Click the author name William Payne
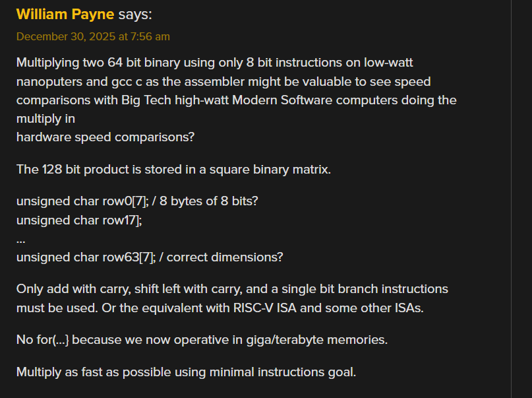 pyautogui.click(x=65, y=15)
